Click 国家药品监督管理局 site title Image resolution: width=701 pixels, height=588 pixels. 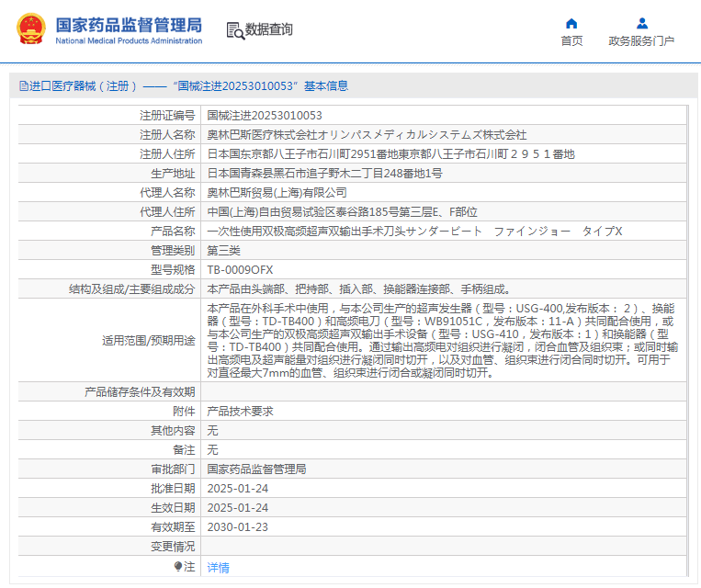[x=129, y=25]
